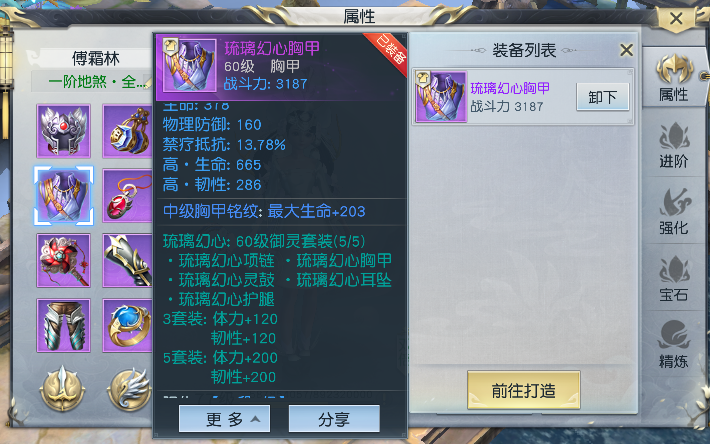Select the red gem necklace slot
Screen dimensions: 710x444
pos(128,196)
